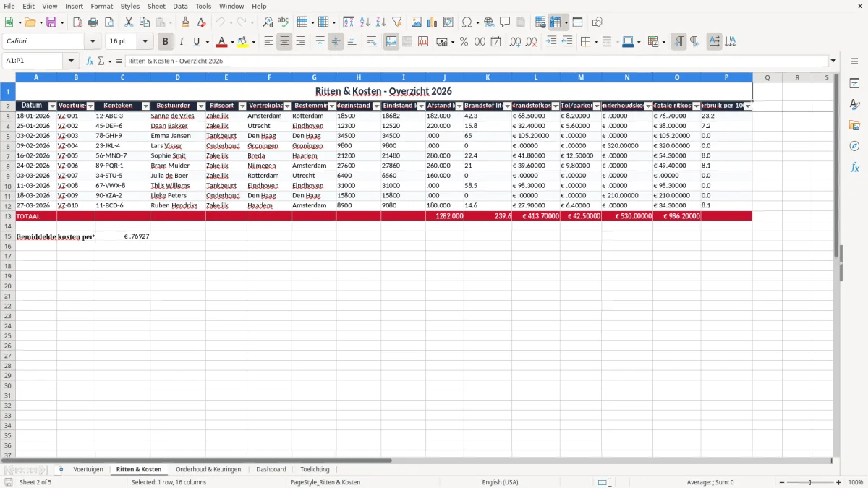Click the Print icon
Viewport: 868px width, 488px height.
click(x=93, y=22)
